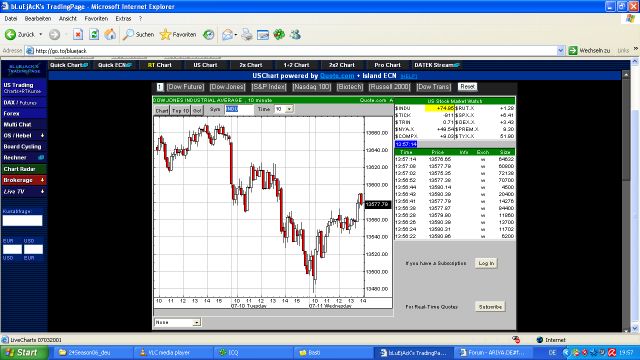
Task: Click the page vertical scrollbar down arrow
Action: 635,329
